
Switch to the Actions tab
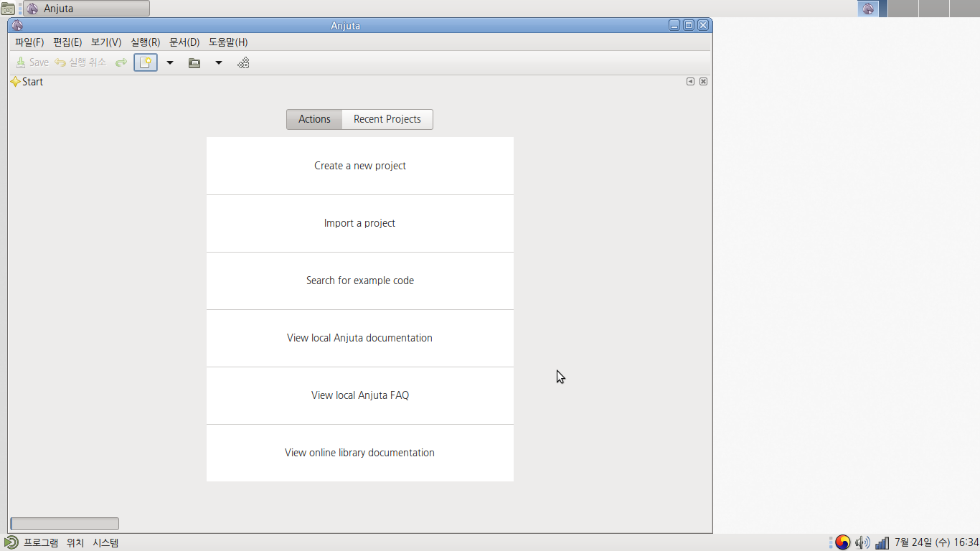[314, 119]
